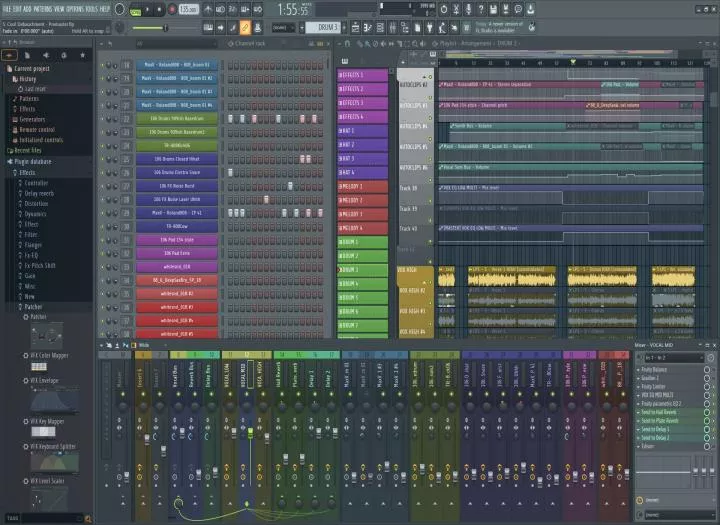Image resolution: width=720 pixels, height=525 pixels.
Task: Collapse Plugin database in browser
Action: click(29, 162)
